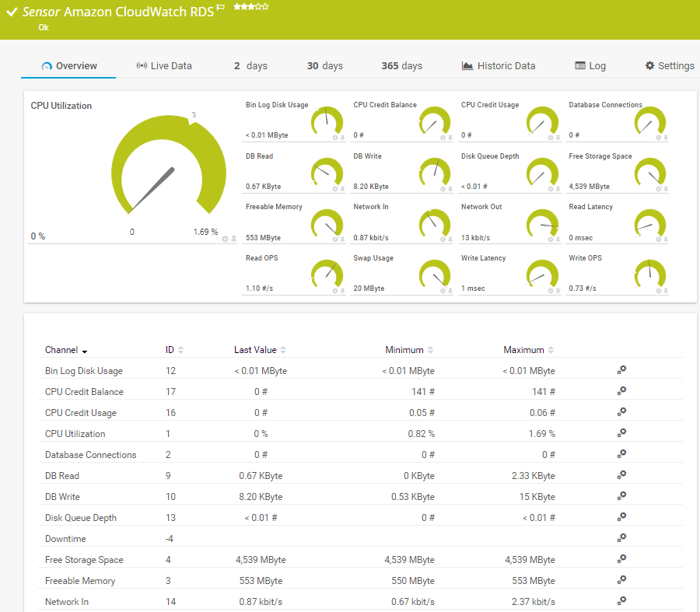Open the Historic Data tab
This screenshot has height=612, width=700.
click(498, 66)
